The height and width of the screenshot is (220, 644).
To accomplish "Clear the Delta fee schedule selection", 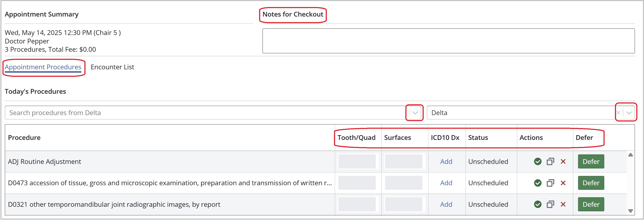I will click(x=618, y=113).
